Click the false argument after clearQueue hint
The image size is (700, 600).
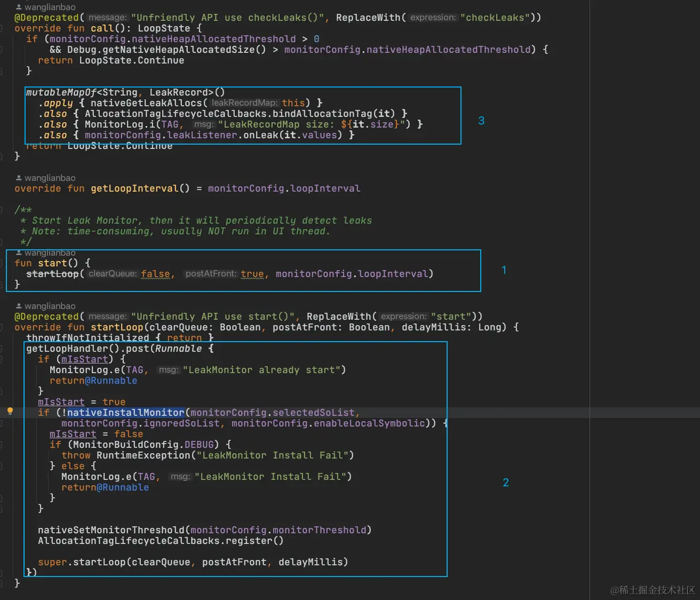pyautogui.click(x=155, y=274)
